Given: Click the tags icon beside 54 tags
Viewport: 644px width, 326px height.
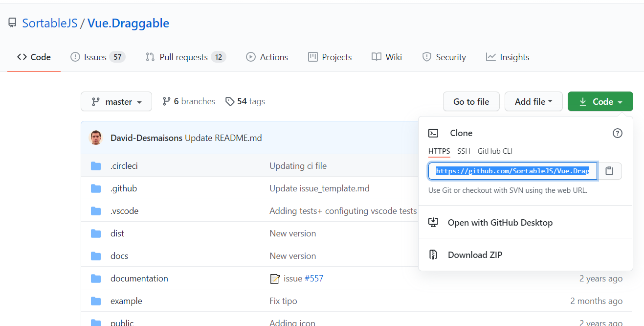Looking at the screenshot, I should (x=230, y=101).
